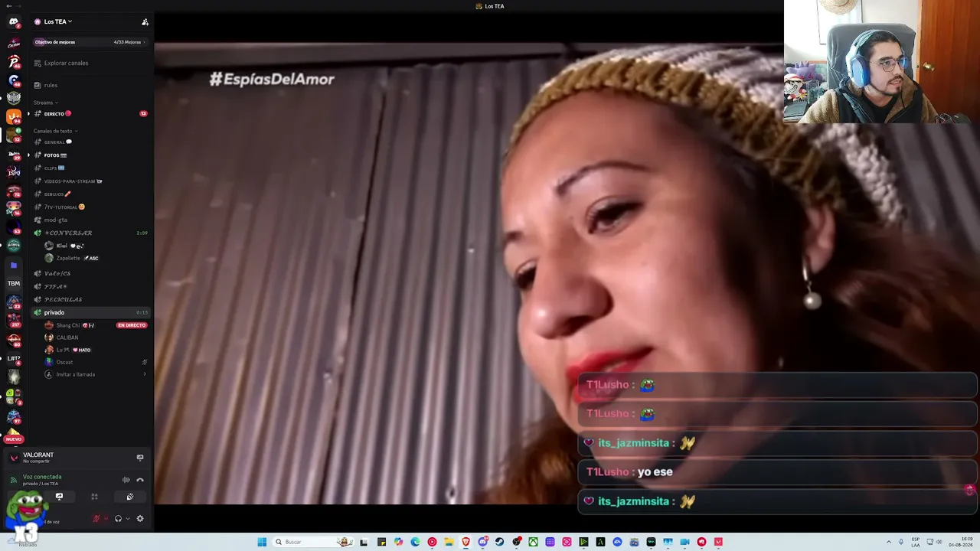This screenshot has width=980, height=551.
Task: Open the server folder icon in the server list
Action: [13, 265]
